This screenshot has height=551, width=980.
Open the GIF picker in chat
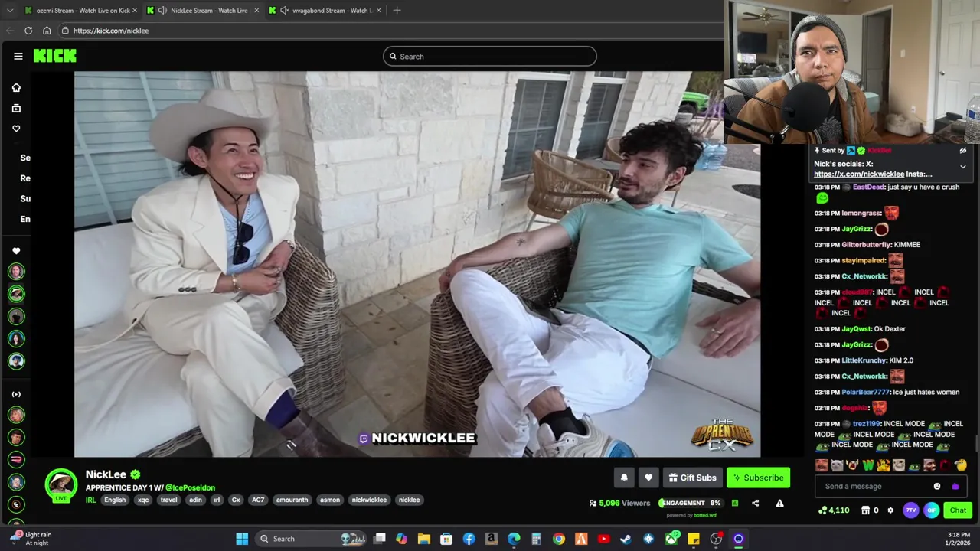pos(931,510)
